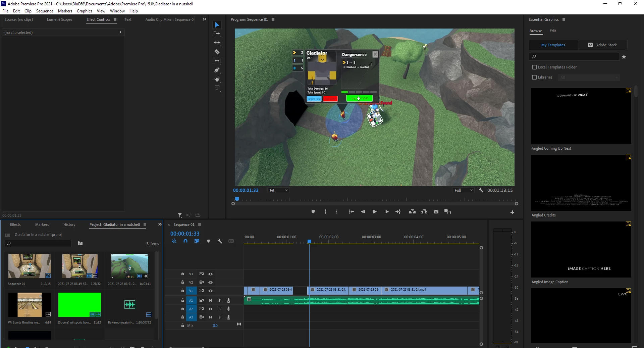
Task: Expand the no clip selected arrow
Action: coord(120,32)
